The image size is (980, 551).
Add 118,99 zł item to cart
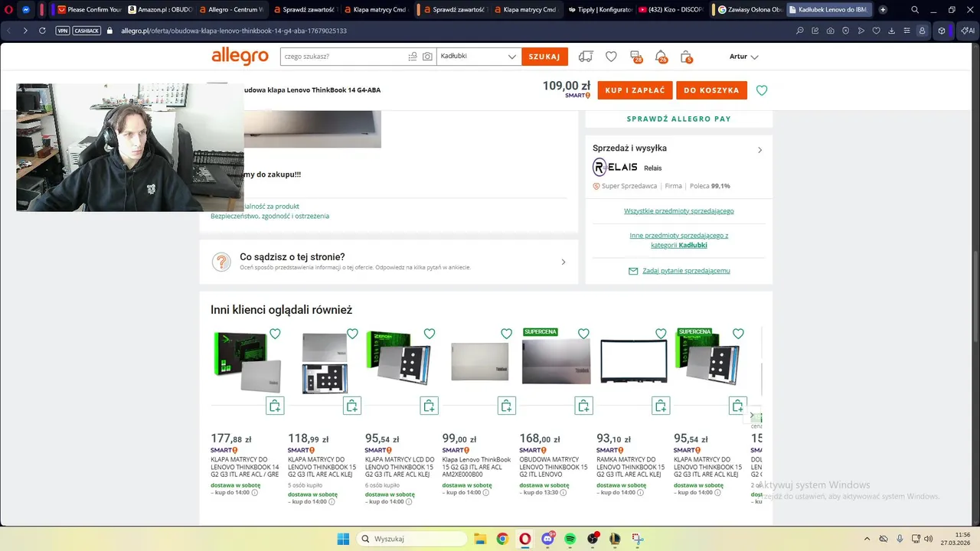click(352, 406)
